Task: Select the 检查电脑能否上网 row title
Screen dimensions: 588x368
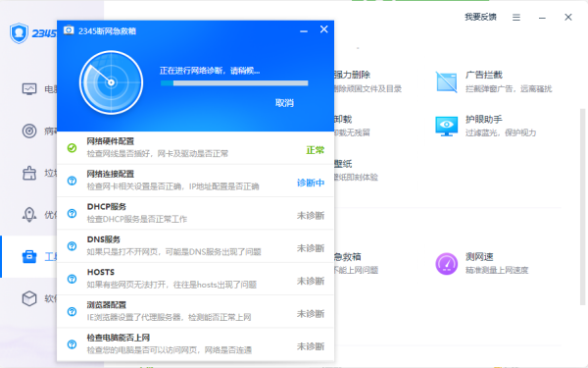Action: pyautogui.click(x=119, y=338)
